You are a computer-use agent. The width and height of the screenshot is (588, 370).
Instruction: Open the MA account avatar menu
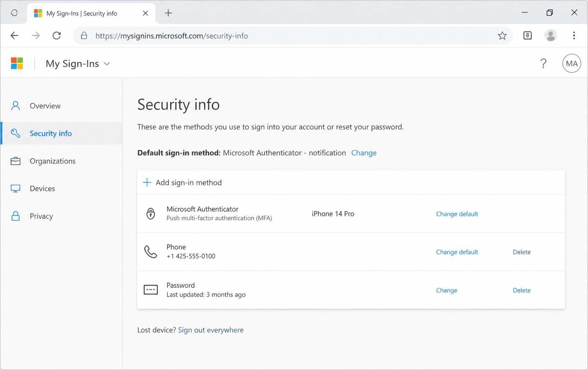pos(571,64)
